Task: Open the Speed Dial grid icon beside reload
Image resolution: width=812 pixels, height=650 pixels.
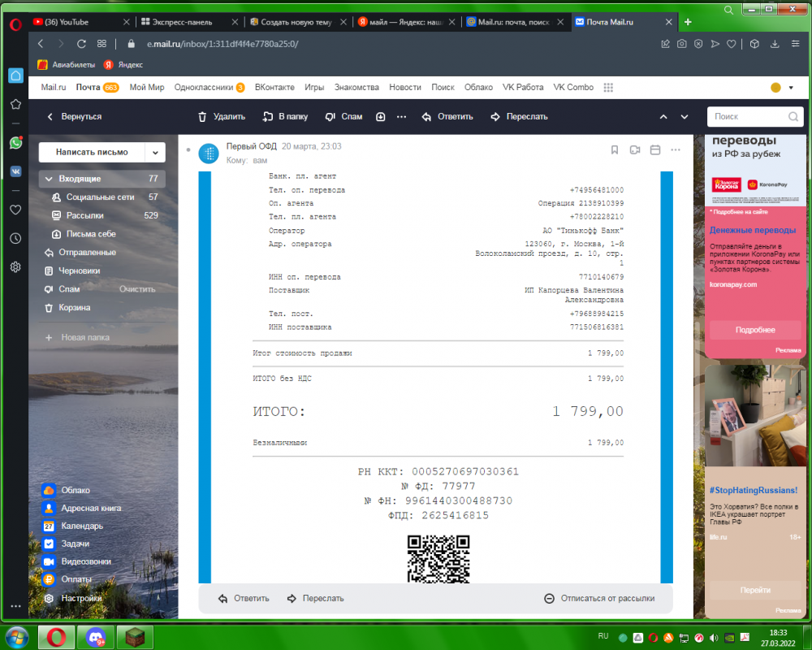Action: click(x=101, y=44)
